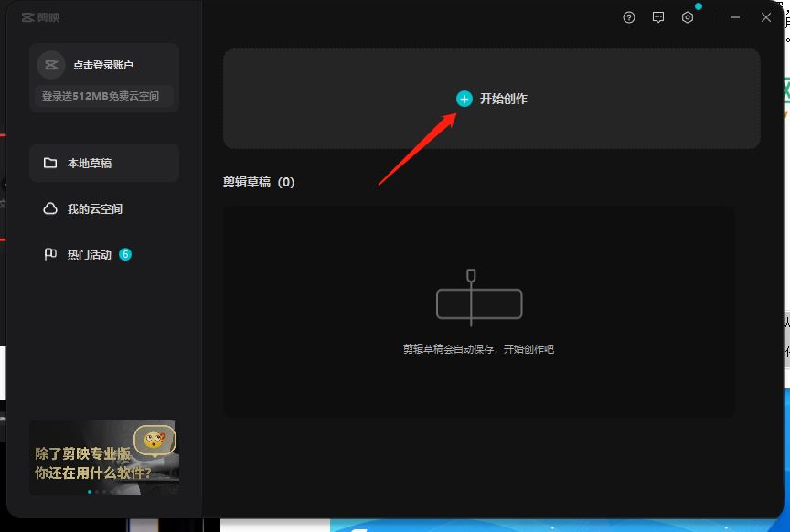Click the round avatar icon above the sidebar

[50, 64]
